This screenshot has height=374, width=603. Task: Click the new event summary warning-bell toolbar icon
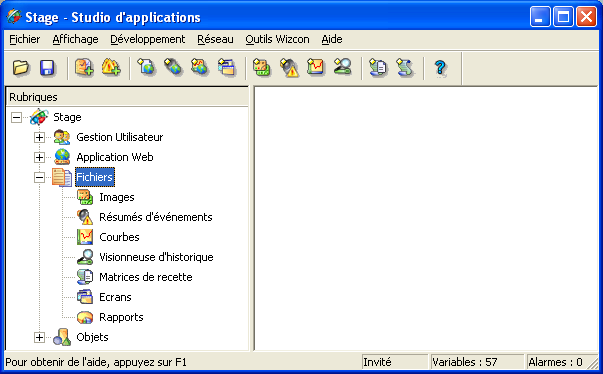point(289,68)
